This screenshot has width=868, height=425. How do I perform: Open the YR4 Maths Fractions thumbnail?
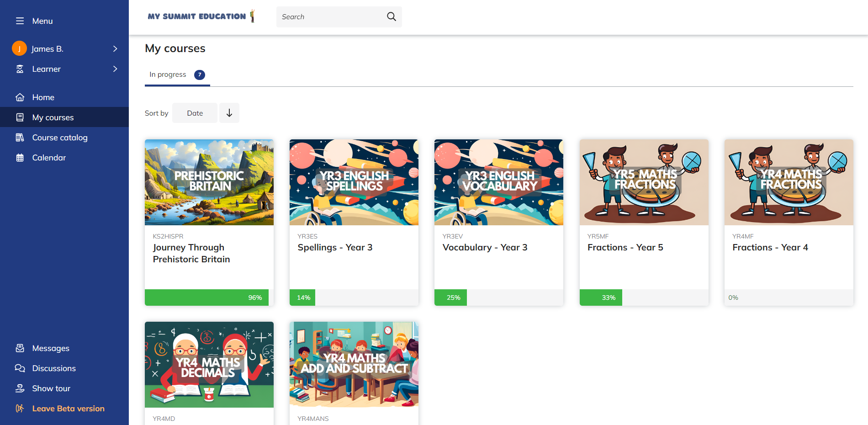click(x=789, y=182)
